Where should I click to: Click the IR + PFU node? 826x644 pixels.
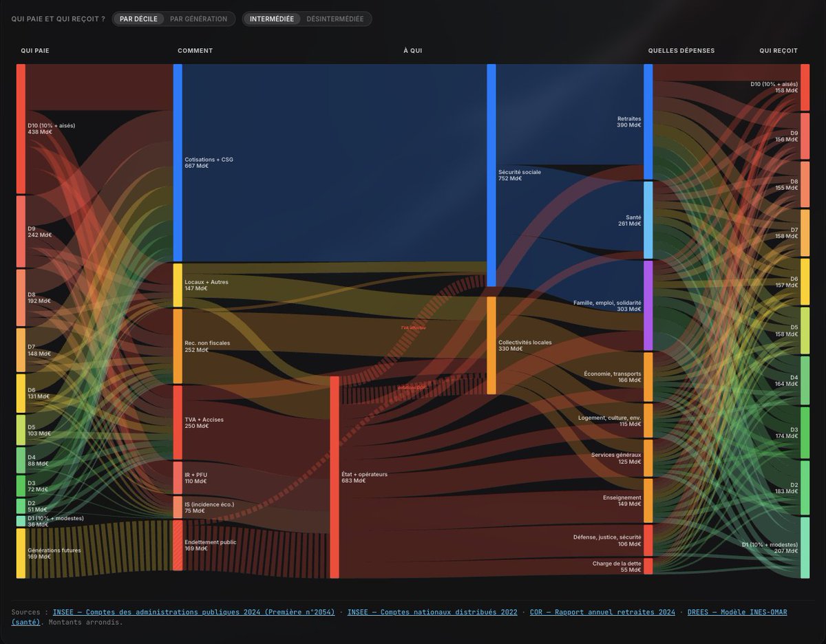[x=178, y=477]
